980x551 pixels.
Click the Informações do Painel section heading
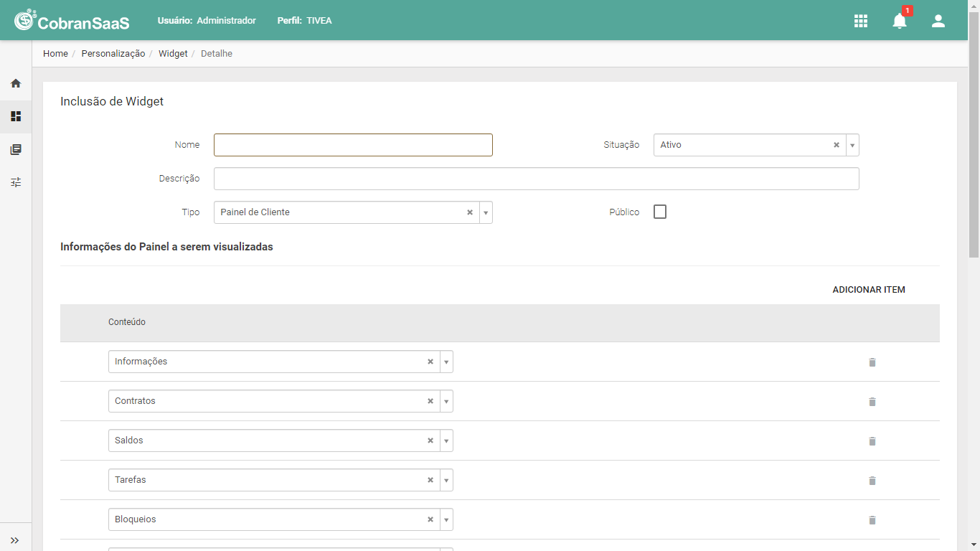166,247
